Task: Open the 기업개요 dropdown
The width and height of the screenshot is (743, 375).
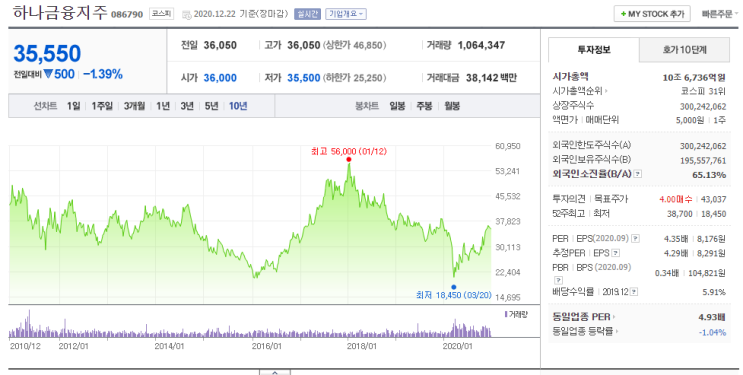Action: (346, 14)
